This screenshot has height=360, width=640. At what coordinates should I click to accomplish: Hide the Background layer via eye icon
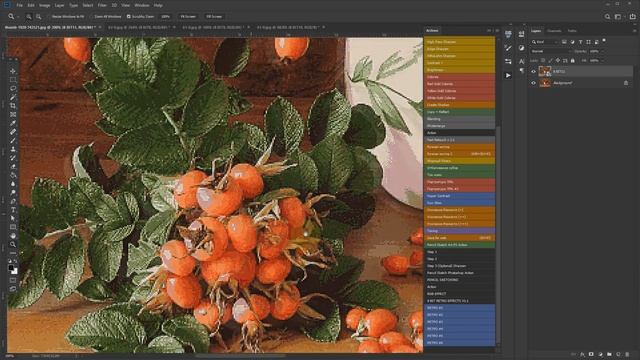pos(533,83)
